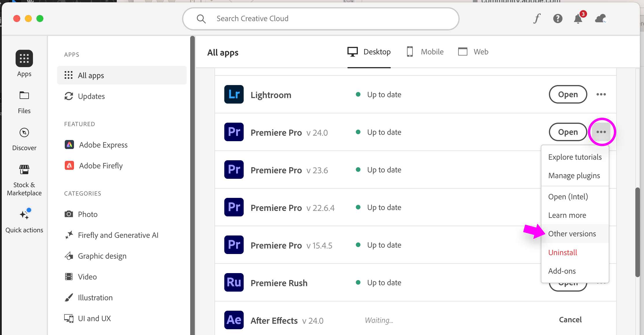Image resolution: width=644 pixels, height=335 pixels.
Task: Choose Other versions from the context menu
Action: coord(572,234)
